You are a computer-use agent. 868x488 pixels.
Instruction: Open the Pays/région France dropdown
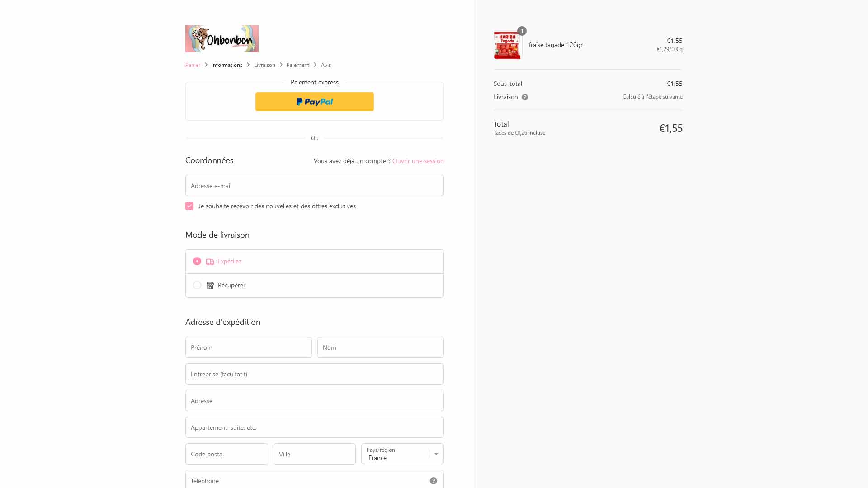point(402,454)
